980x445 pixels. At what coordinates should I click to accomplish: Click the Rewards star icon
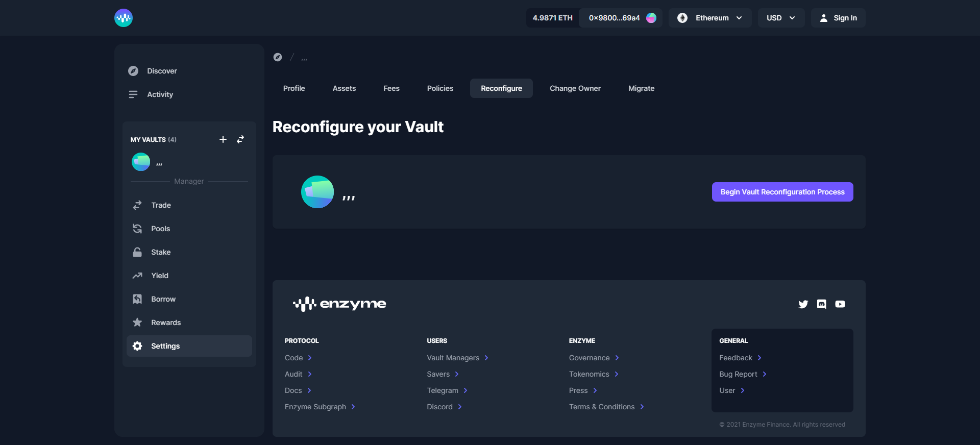[137, 323]
